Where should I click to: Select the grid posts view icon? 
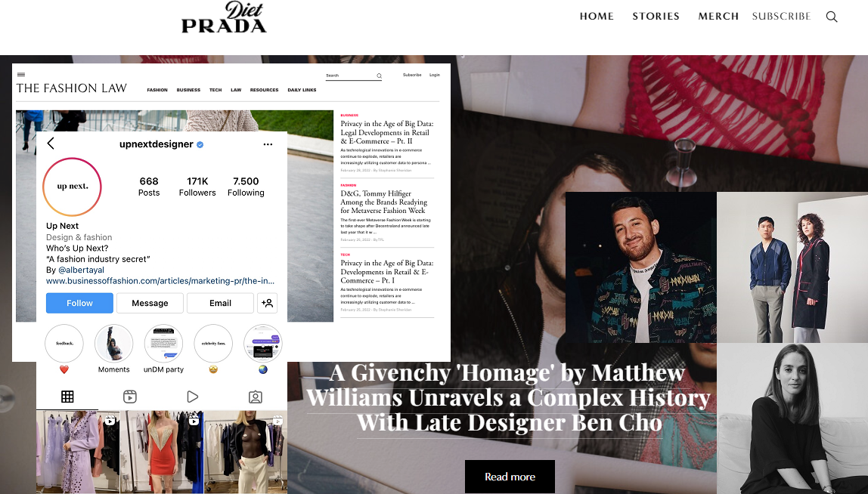[67, 397]
